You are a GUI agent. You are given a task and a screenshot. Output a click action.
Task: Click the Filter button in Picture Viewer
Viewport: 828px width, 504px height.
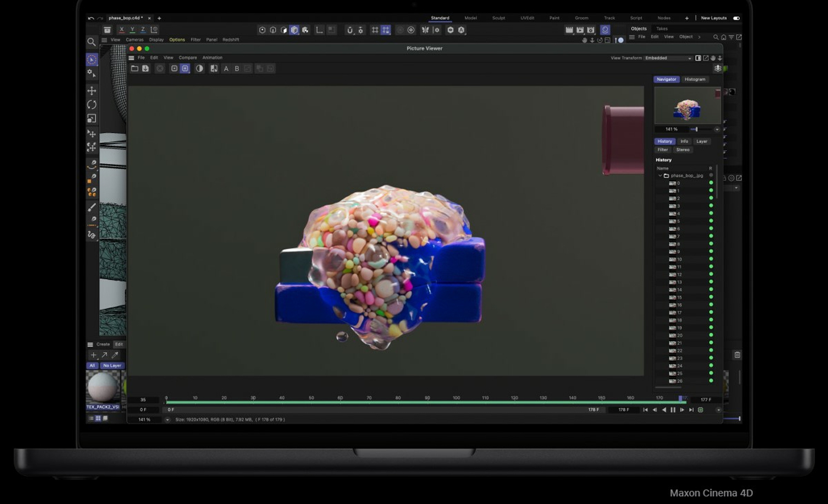(x=662, y=149)
